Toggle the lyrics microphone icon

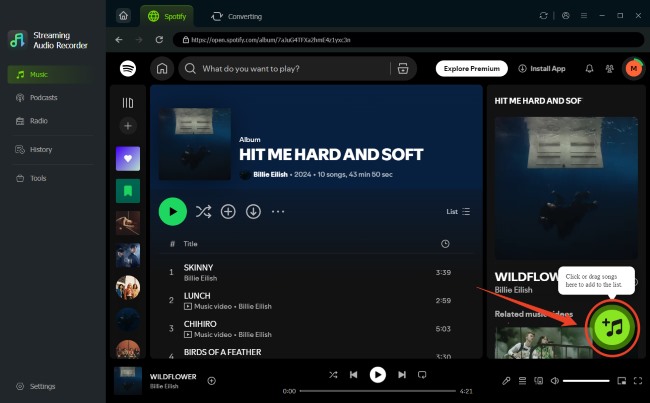point(506,381)
